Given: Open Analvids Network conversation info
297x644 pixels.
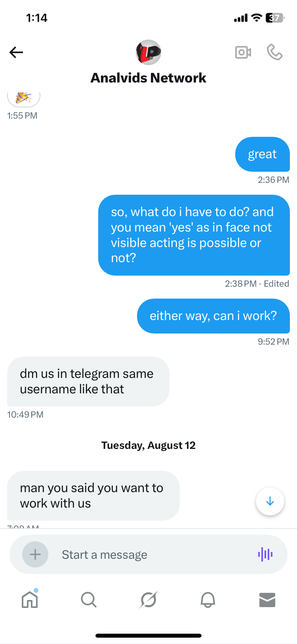Looking at the screenshot, I should pos(148,78).
